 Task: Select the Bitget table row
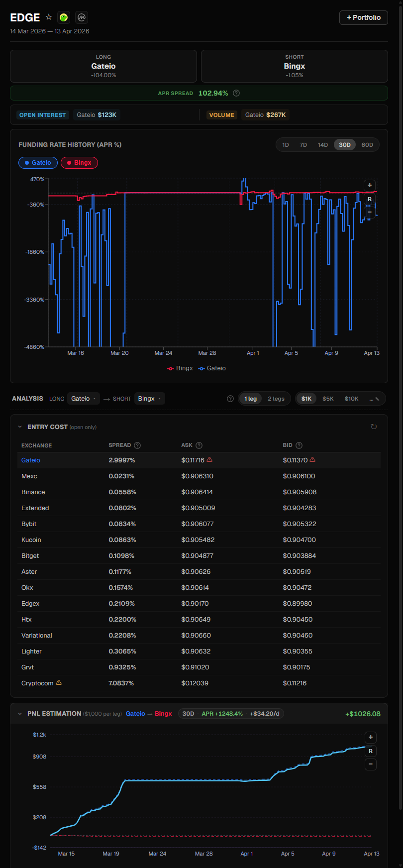click(199, 556)
